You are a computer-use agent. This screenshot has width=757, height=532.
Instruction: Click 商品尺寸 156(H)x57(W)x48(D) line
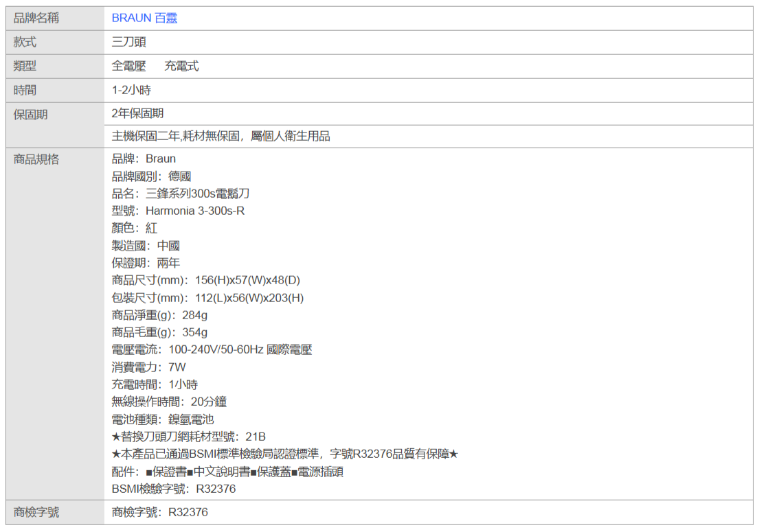(x=205, y=280)
